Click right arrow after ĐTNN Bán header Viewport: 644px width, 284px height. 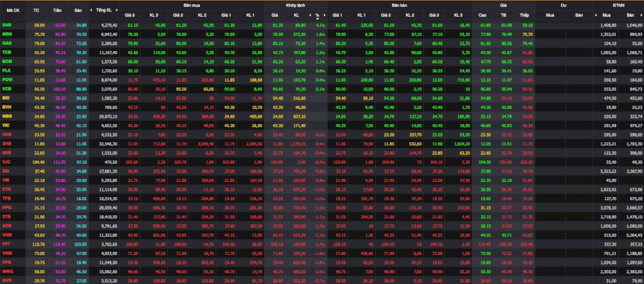[641, 15]
